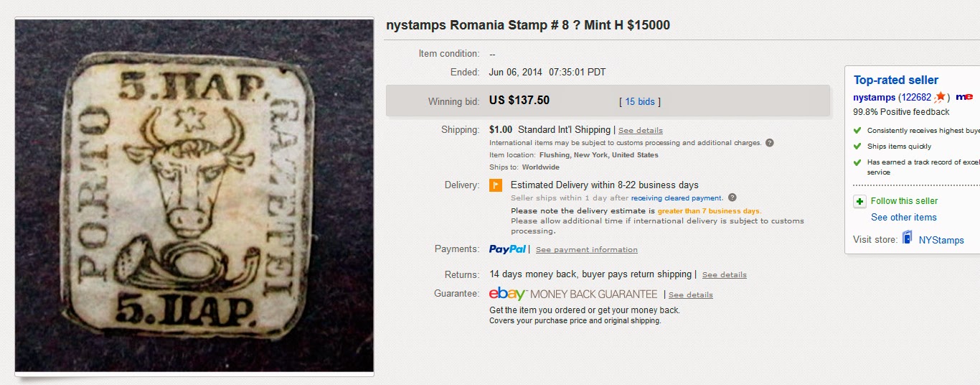Screen dimensions: 980x385
Task: View seller feedback score 122682
Action: pyautogui.click(x=916, y=98)
